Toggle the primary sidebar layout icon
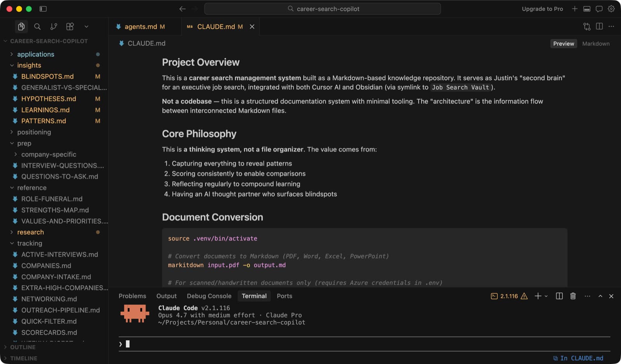The width and height of the screenshot is (621, 364). (43, 9)
